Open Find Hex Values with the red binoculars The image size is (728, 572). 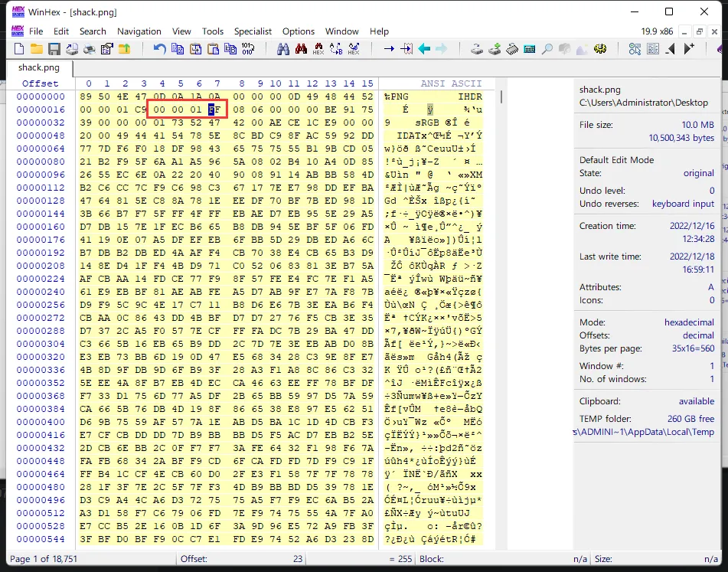(300, 49)
